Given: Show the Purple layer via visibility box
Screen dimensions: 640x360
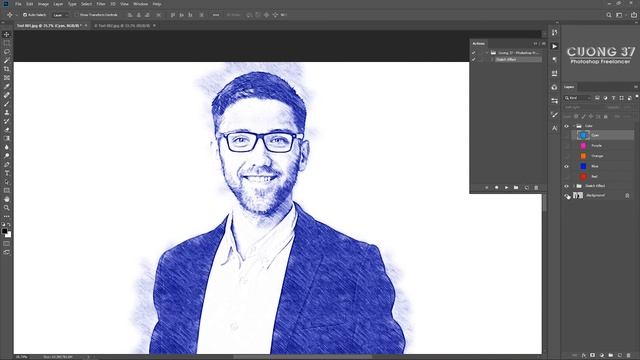Looking at the screenshot, I should point(567,146).
